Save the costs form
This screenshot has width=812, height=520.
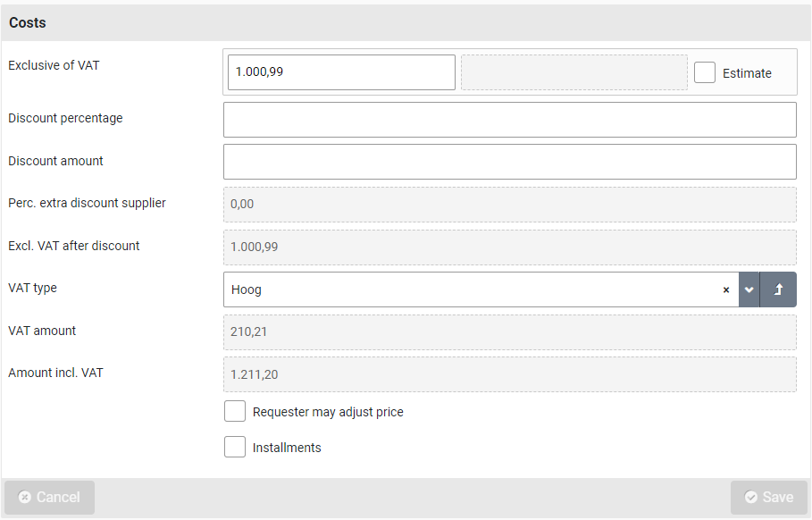(768, 498)
